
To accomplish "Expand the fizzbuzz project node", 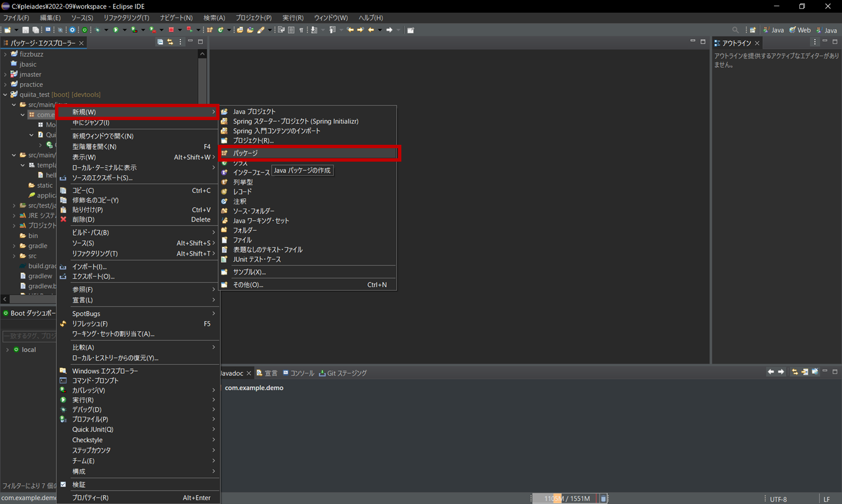I will (5, 54).
